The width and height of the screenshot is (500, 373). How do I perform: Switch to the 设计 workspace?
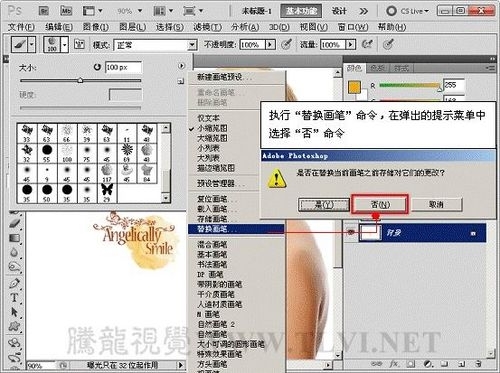tap(339, 11)
